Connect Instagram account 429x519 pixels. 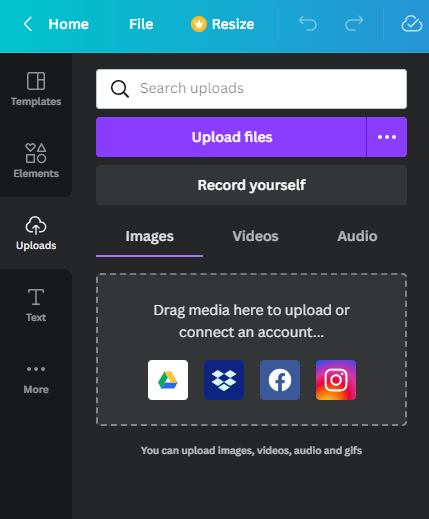[x=336, y=380]
